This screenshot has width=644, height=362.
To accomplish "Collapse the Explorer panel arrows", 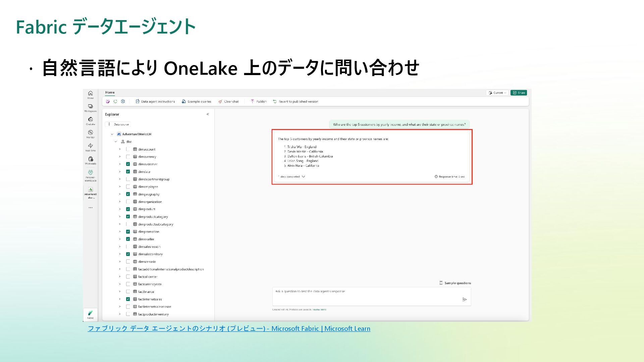I will [208, 114].
